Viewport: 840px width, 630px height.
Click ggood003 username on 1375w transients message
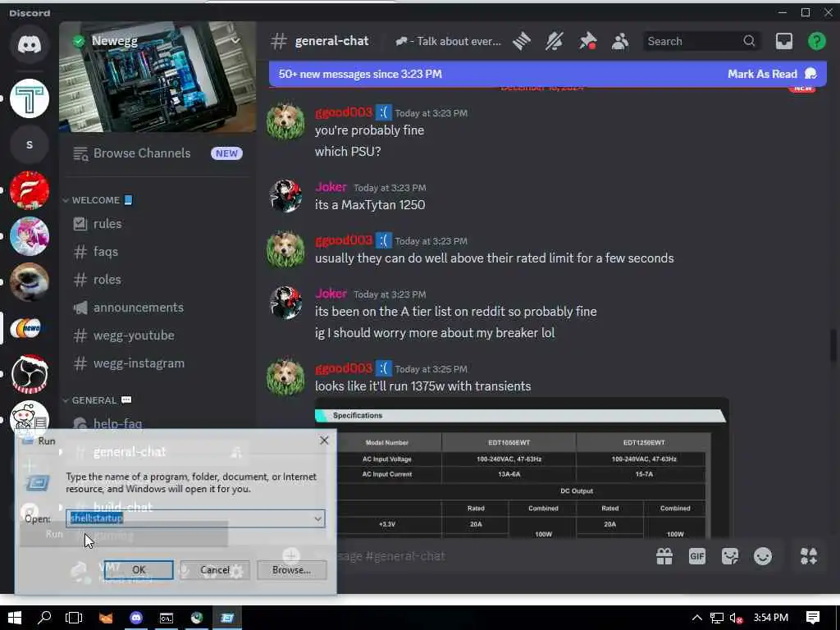click(344, 368)
